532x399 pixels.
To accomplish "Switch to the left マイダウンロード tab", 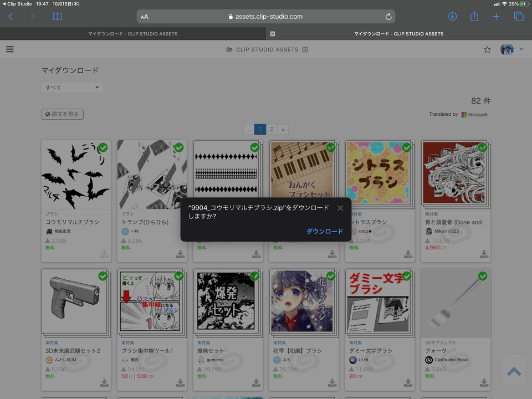I will [x=133, y=34].
